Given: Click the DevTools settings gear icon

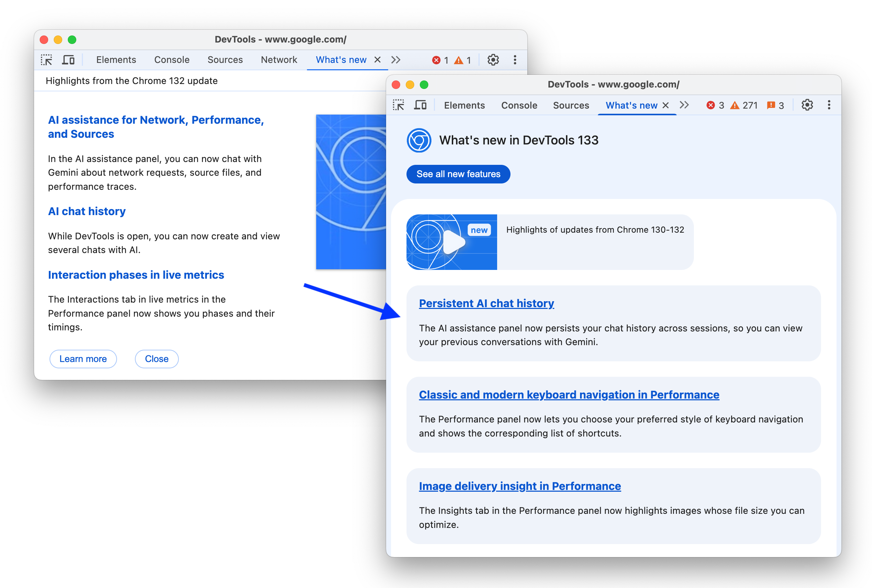Looking at the screenshot, I should point(807,104).
